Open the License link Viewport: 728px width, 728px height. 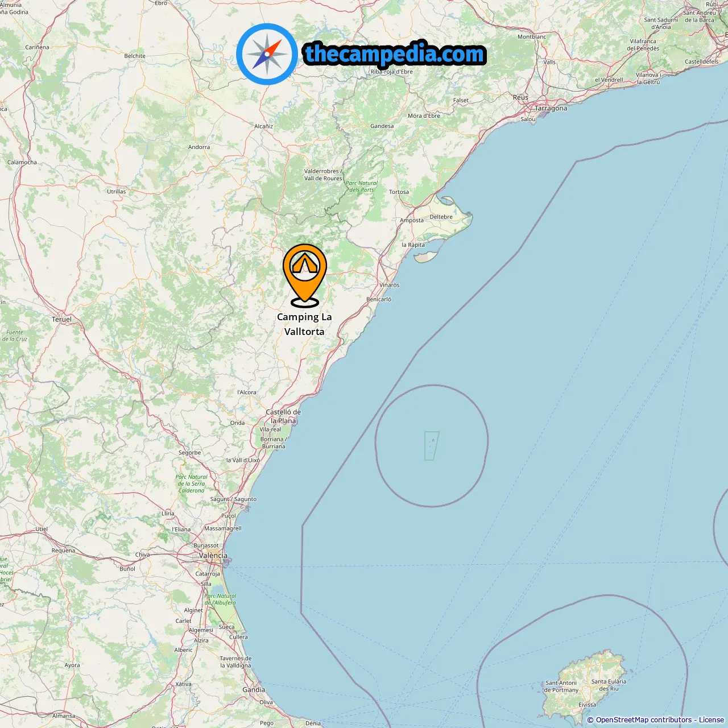712,720
